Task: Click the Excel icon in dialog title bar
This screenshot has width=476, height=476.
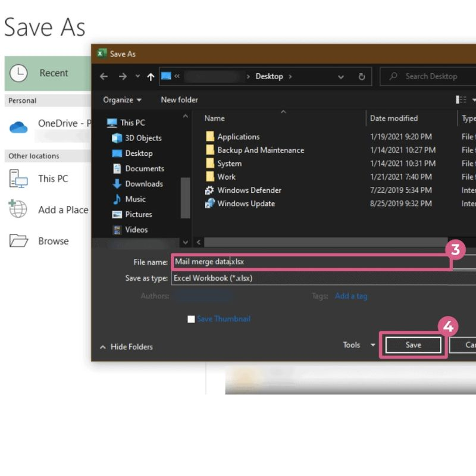Action: click(x=102, y=54)
